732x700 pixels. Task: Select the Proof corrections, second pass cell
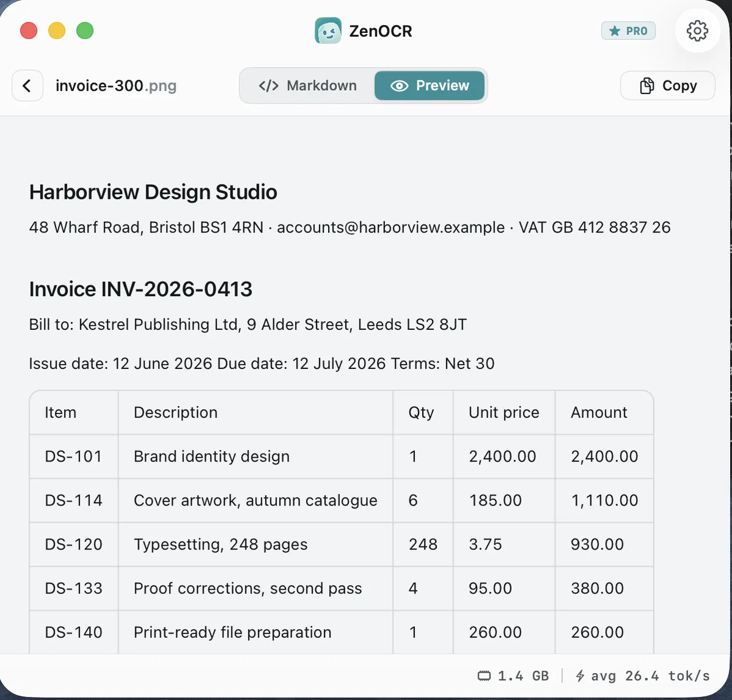[x=256, y=588]
